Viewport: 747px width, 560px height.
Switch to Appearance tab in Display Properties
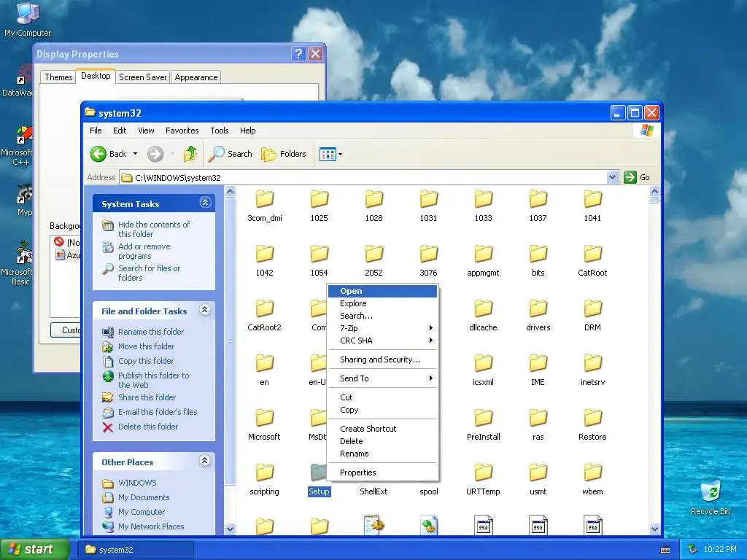click(x=196, y=77)
